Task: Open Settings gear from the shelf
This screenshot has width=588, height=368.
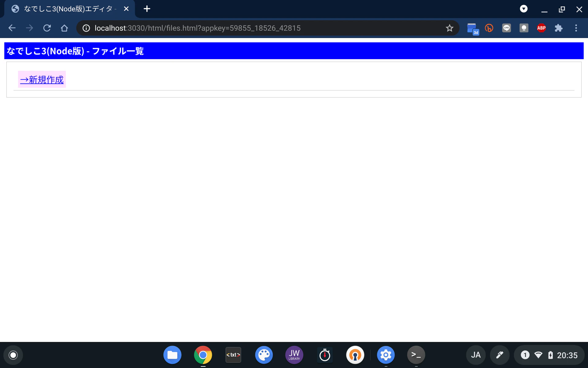Action: (x=386, y=355)
